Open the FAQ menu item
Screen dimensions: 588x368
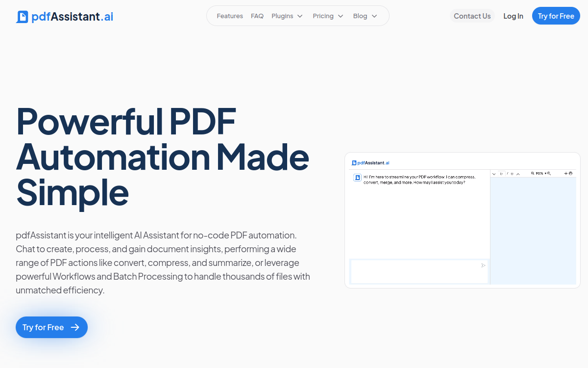257,16
